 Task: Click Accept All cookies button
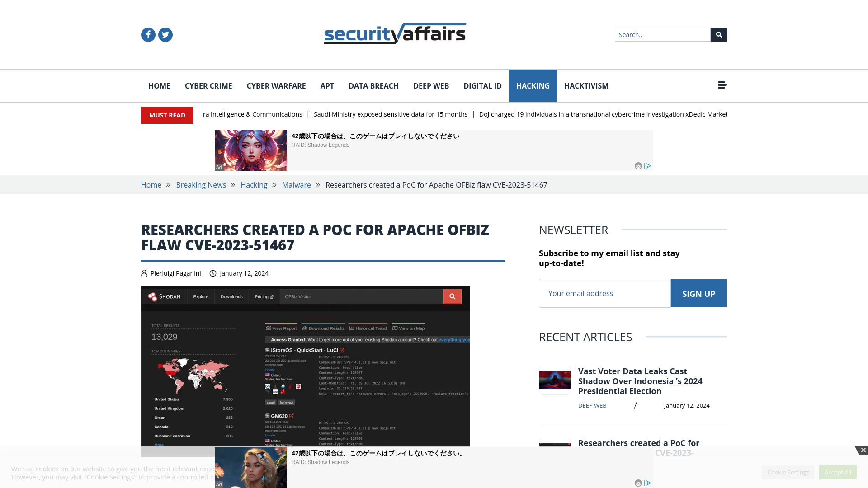838,472
